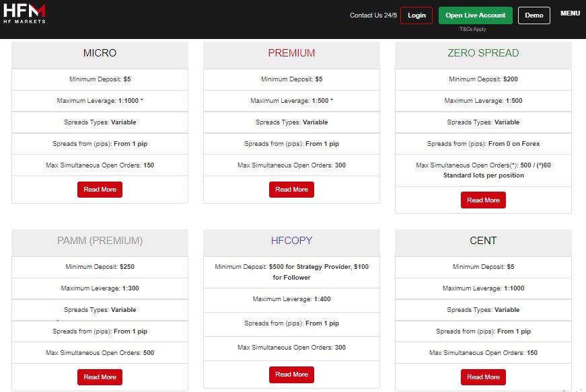Viewport: 586px width, 392px height.
Task: Click the CENT card heading
Action: [483, 241]
